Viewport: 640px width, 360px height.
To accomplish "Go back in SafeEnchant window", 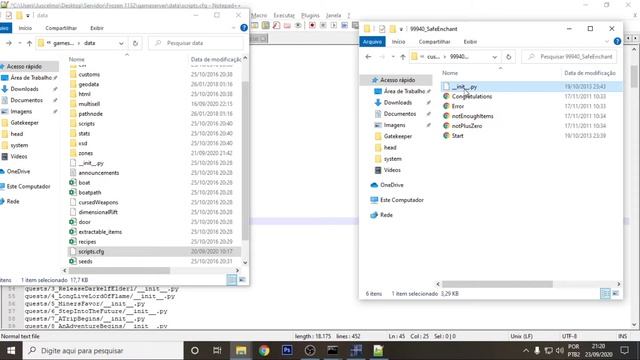I will click(x=368, y=57).
